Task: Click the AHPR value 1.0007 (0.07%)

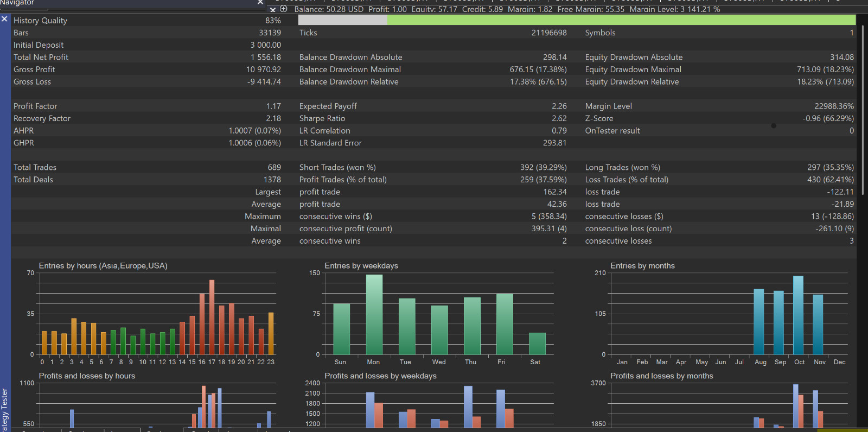Action: coord(254,131)
